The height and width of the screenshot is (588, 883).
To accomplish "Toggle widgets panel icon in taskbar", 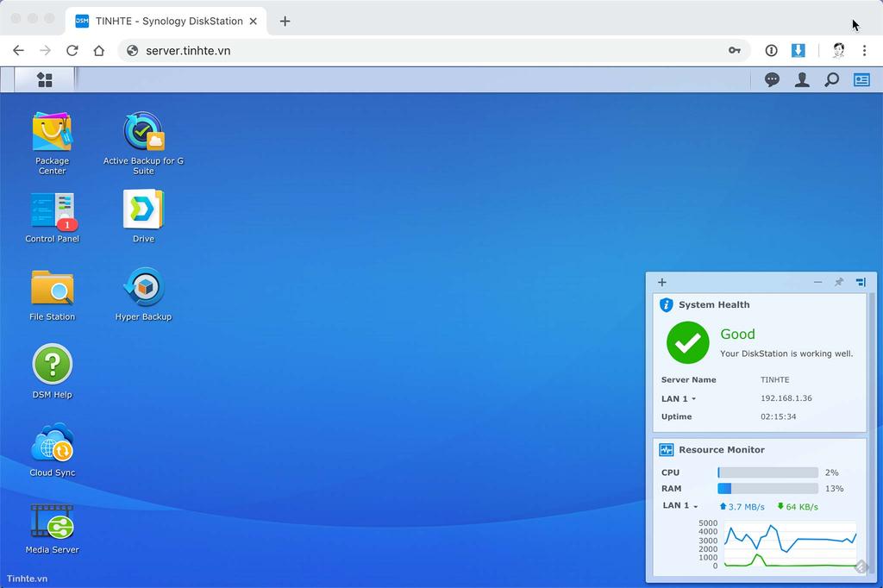I will (x=861, y=80).
